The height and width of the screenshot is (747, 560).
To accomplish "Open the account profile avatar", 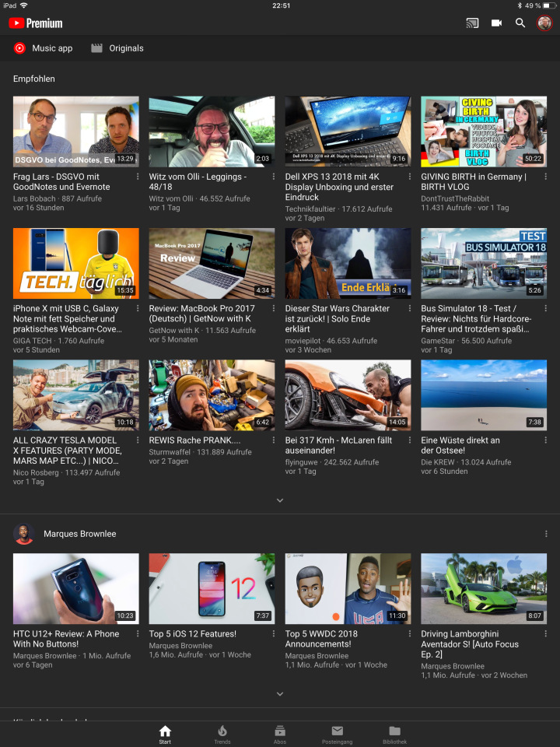I will pyautogui.click(x=544, y=23).
